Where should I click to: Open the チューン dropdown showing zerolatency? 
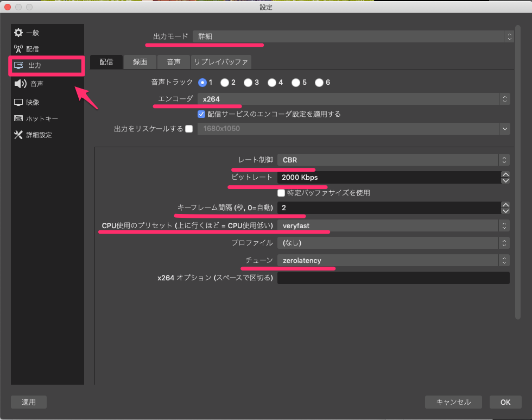pos(393,260)
